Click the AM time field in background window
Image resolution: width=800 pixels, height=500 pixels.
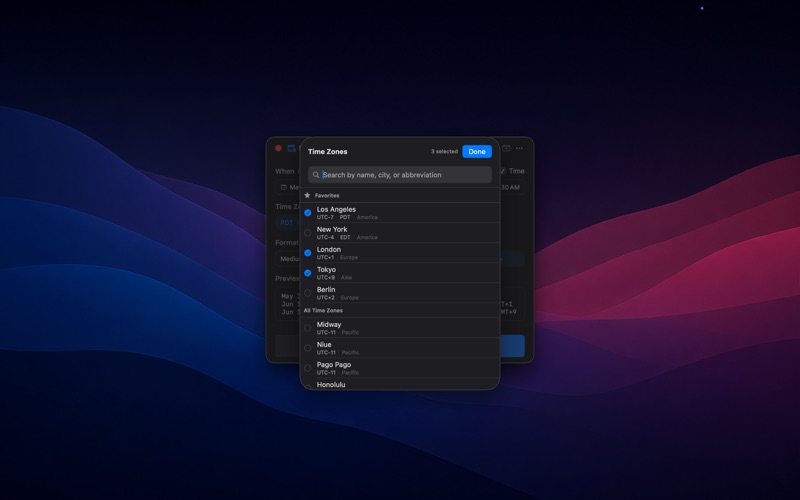point(512,187)
